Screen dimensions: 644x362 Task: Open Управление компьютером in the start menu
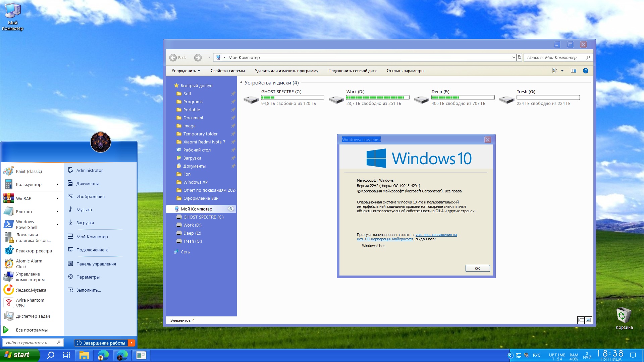point(32,277)
